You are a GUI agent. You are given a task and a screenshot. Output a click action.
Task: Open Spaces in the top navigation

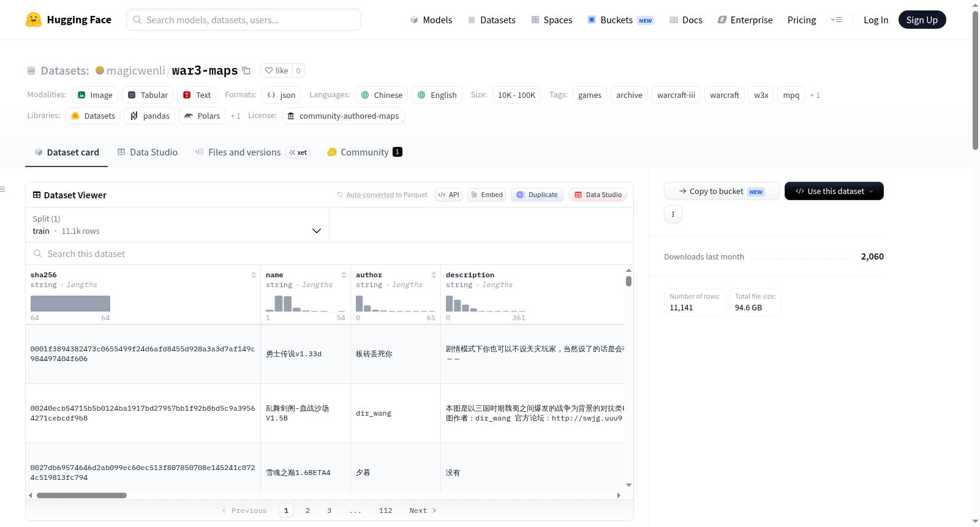coord(551,20)
